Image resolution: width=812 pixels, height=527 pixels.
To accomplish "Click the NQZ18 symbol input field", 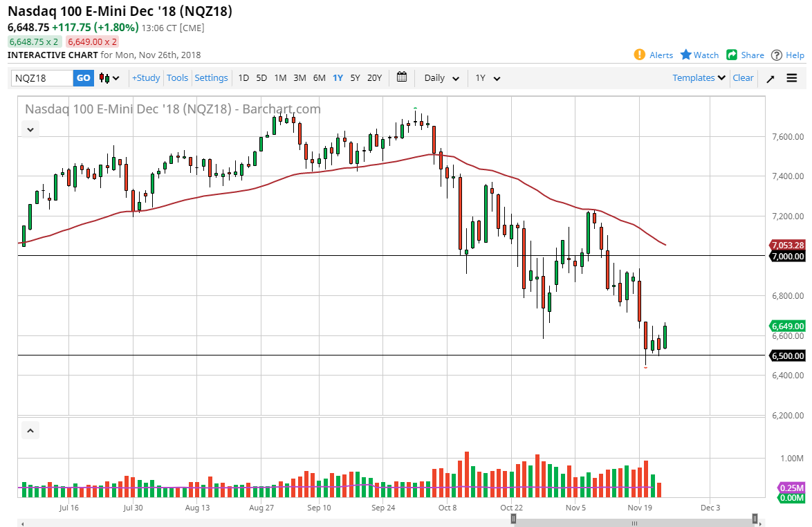I will [x=41, y=78].
